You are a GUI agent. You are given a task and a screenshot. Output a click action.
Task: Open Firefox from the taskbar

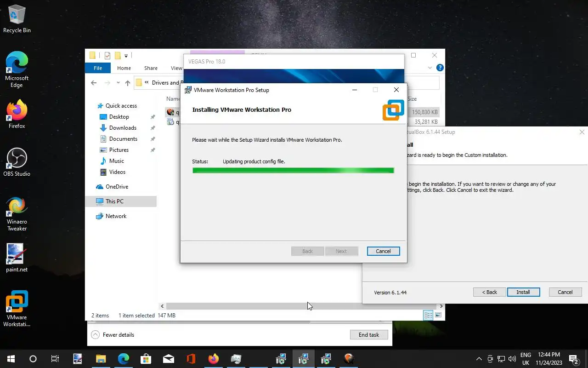(x=214, y=359)
